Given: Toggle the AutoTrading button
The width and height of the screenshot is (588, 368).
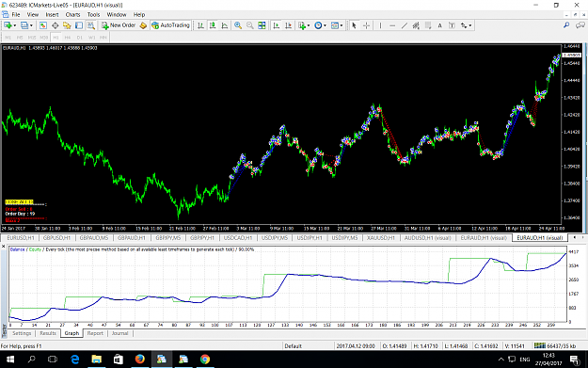Looking at the screenshot, I should pyautogui.click(x=171, y=25).
